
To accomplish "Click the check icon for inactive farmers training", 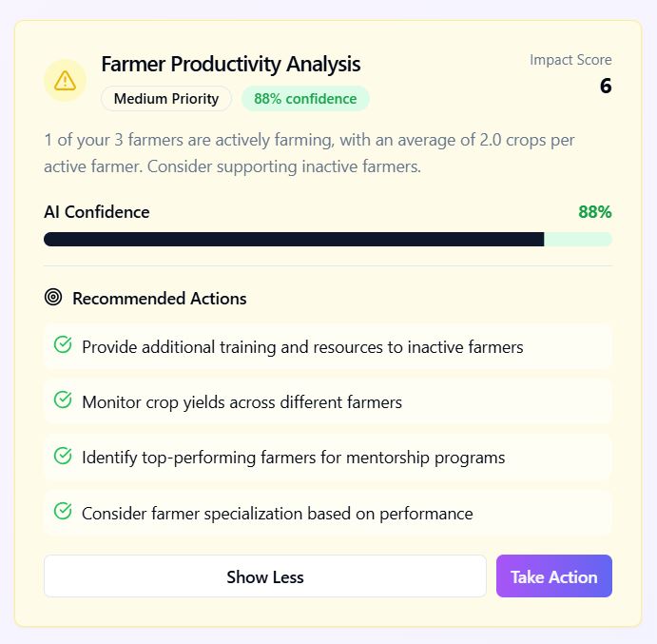I will (x=63, y=345).
